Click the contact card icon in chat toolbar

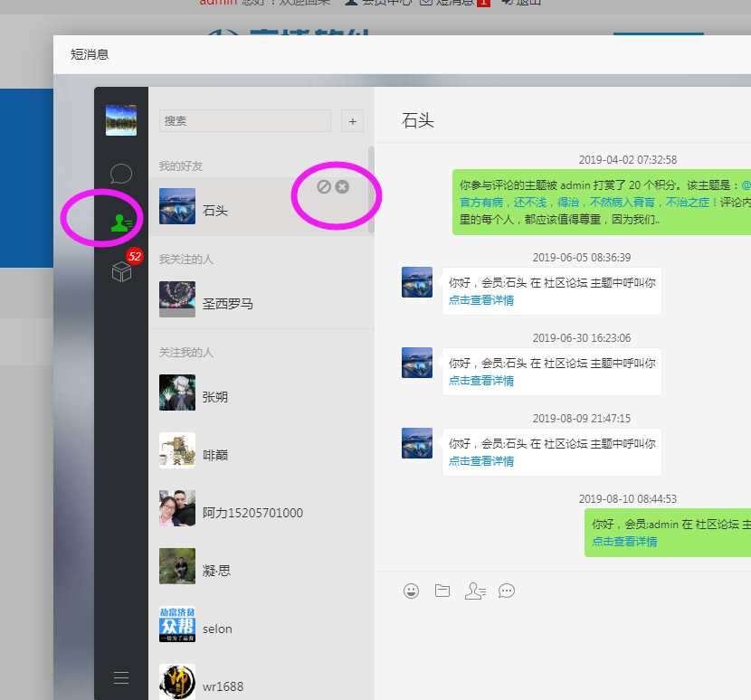click(x=475, y=591)
